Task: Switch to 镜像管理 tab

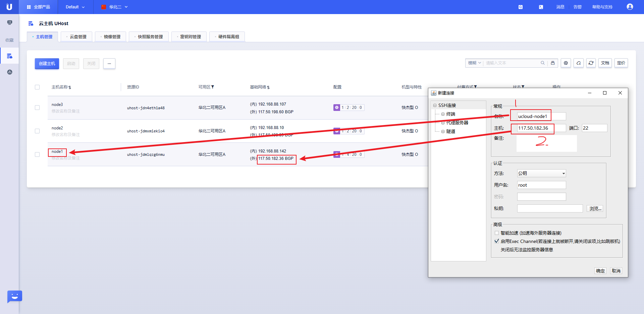Action: pos(111,37)
